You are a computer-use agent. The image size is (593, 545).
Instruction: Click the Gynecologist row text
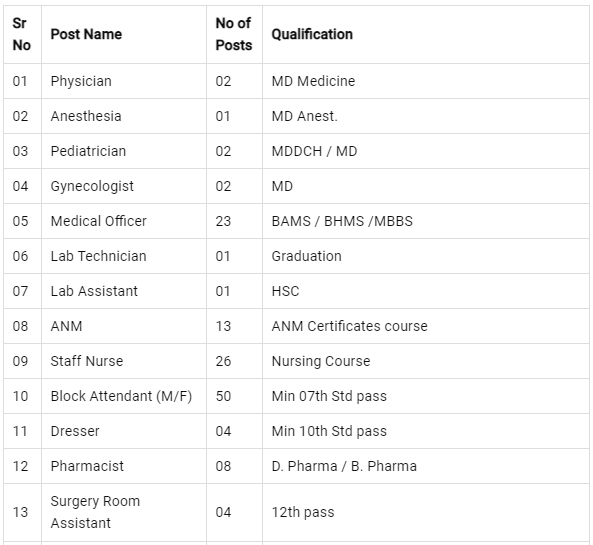(x=92, y=186)
